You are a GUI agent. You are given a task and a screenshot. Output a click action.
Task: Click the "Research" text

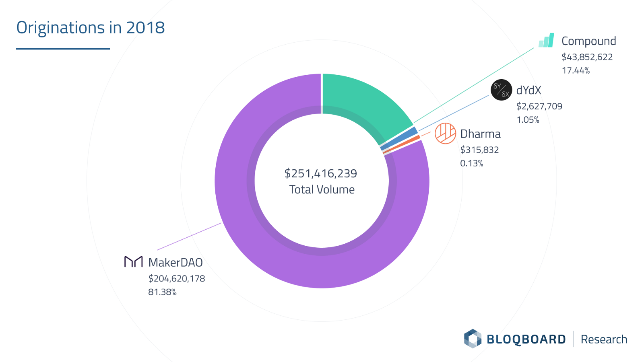(x=604, y=339)
